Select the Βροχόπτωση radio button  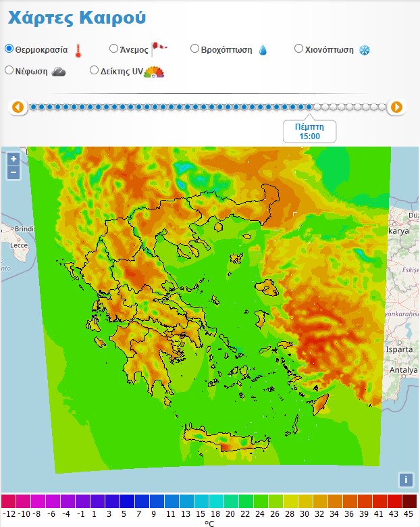pyautogui.click(x=194, y=49)
